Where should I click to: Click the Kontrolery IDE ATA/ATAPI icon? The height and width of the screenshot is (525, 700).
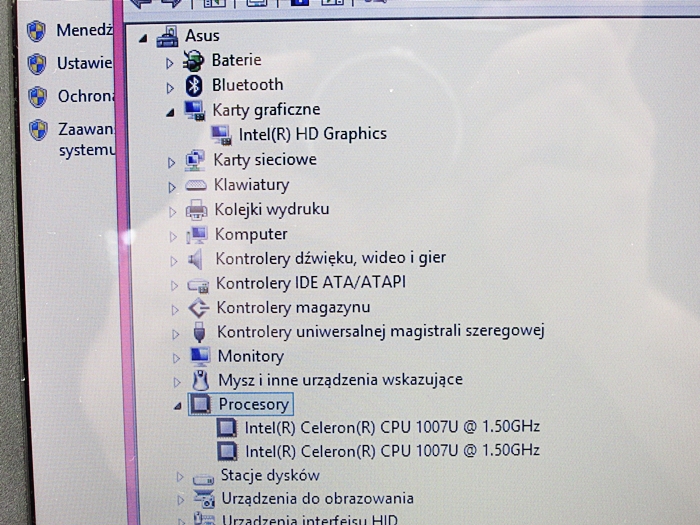[198, 285]
